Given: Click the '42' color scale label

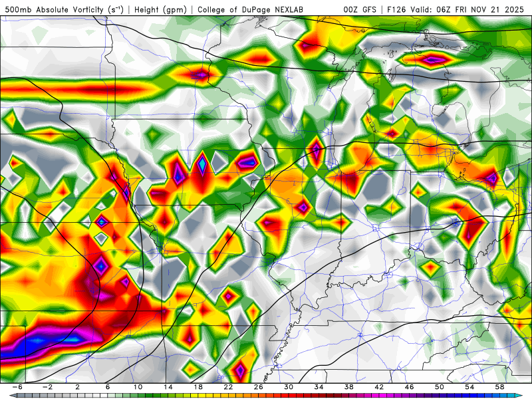Looking at the screenshot, I should click(379, 387).
